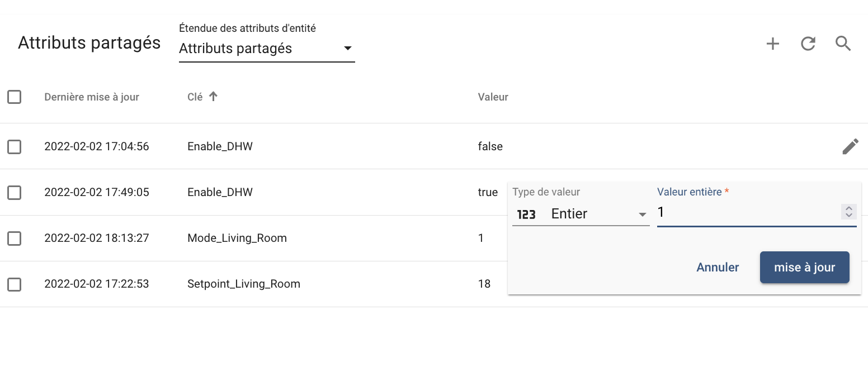Edit the false Enable_DHW attribute with pencil
The height and width of the screenshot is (372, 868).
click(850, 147)
